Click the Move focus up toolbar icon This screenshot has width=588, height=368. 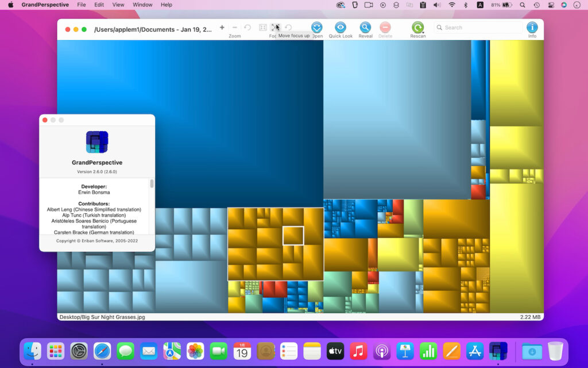[275, 27]
